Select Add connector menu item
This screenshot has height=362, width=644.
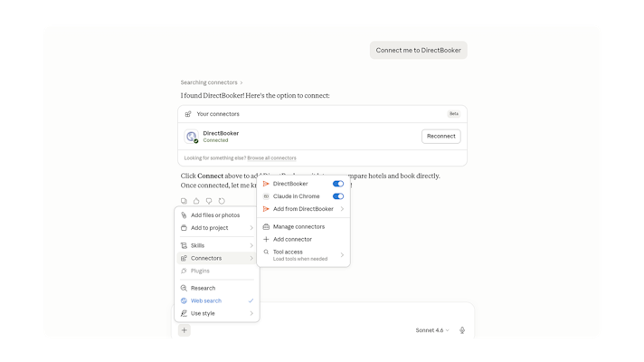(x=304, y=239)
